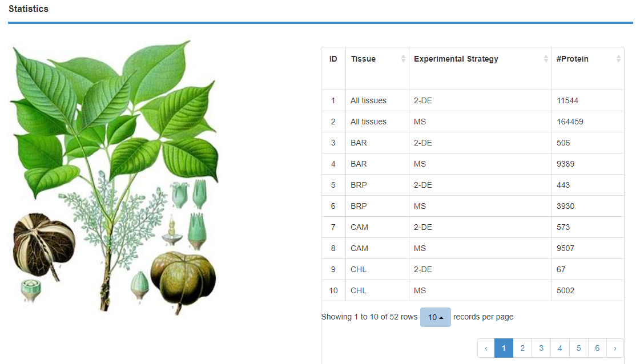Advance to the next page with the chevron

tap(615, 348)
